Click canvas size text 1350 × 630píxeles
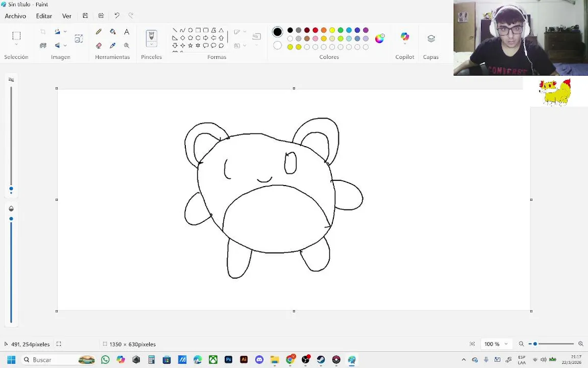Screen dimensions: 588x368 [x=132, y=344]
